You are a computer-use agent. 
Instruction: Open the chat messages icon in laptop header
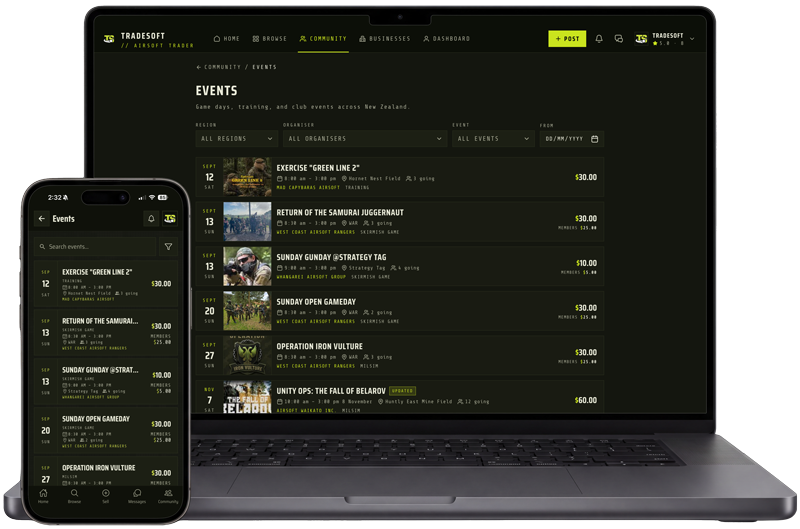619,39
